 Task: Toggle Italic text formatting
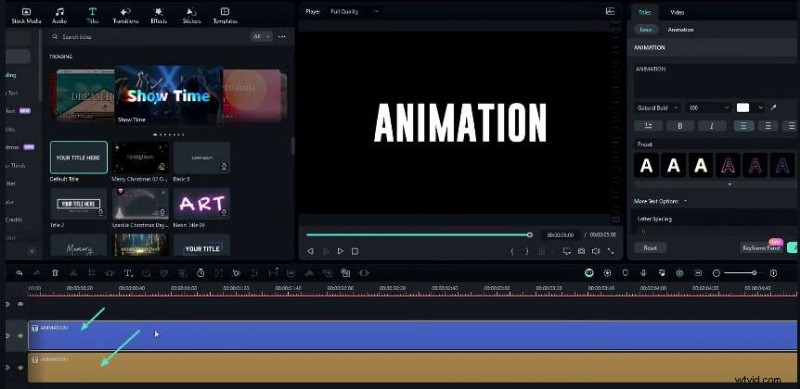[712, 126]
